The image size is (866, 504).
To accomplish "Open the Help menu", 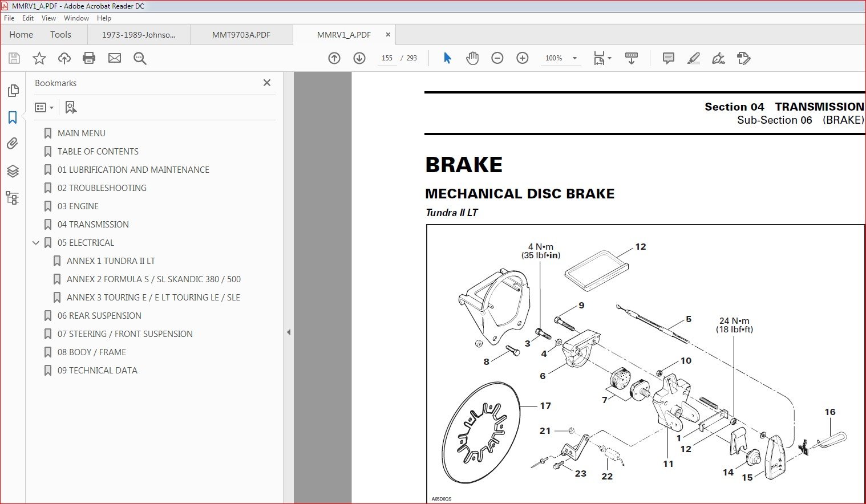I will click(104, 18).
